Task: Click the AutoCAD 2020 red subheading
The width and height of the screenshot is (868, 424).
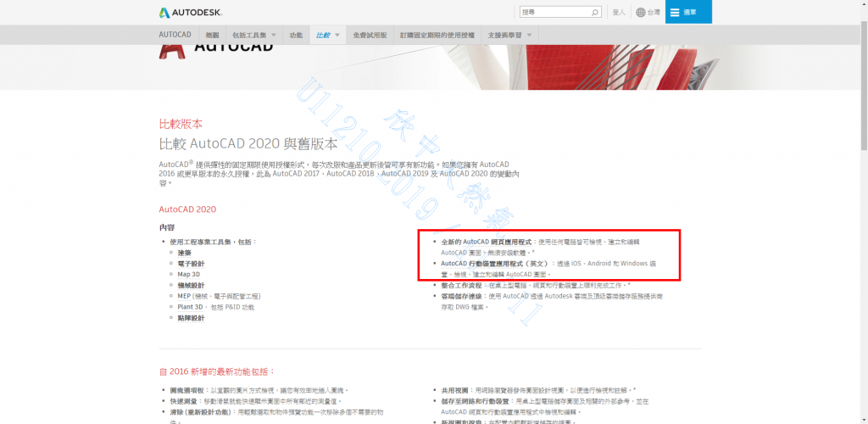Action: click(x=187, y=209)
